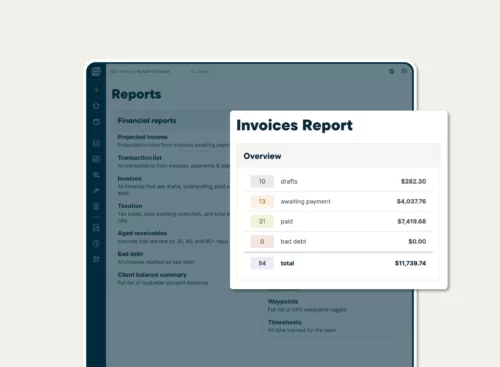Open the Bad debt report link

[130, 254]
